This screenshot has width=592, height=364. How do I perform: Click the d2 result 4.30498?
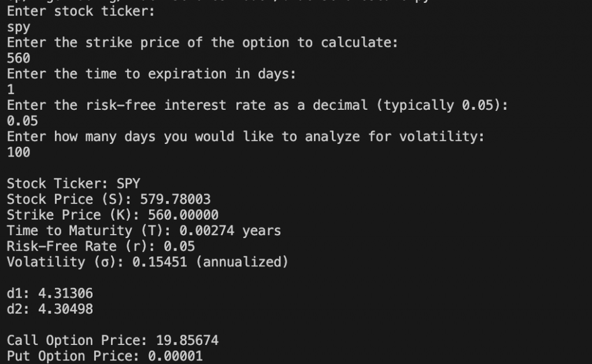pos(65,309)
